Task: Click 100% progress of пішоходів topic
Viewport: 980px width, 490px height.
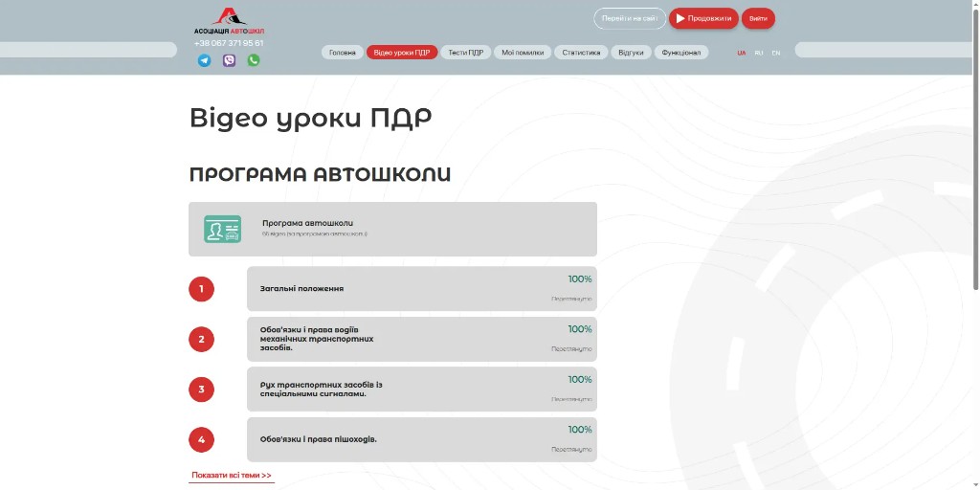Action: click(x=579, y=430)
